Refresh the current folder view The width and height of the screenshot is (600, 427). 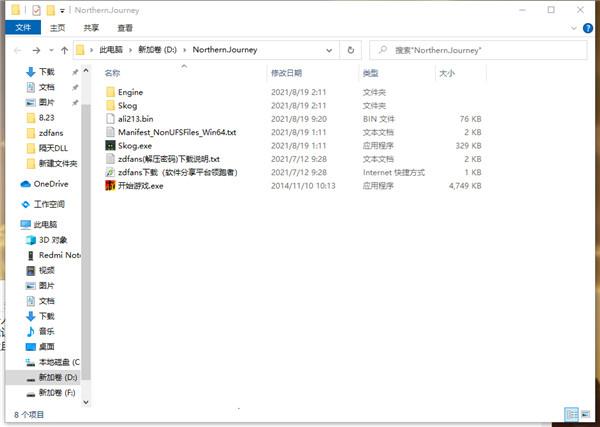[351, 50]
